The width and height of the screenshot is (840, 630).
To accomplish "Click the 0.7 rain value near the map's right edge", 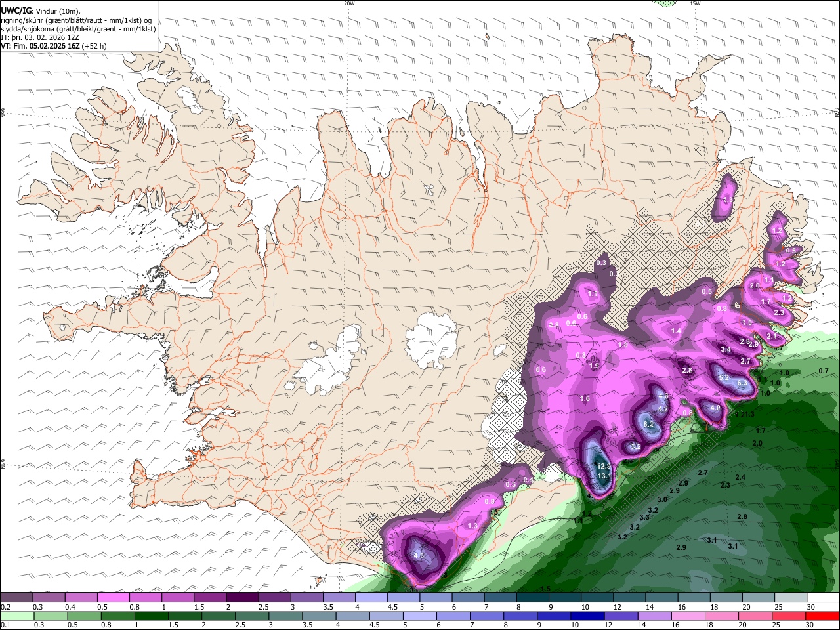I will click(824, 371).
